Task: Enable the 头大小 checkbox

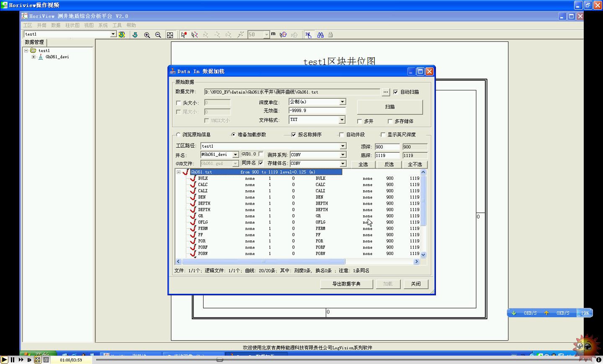Action: pos(178,103)
